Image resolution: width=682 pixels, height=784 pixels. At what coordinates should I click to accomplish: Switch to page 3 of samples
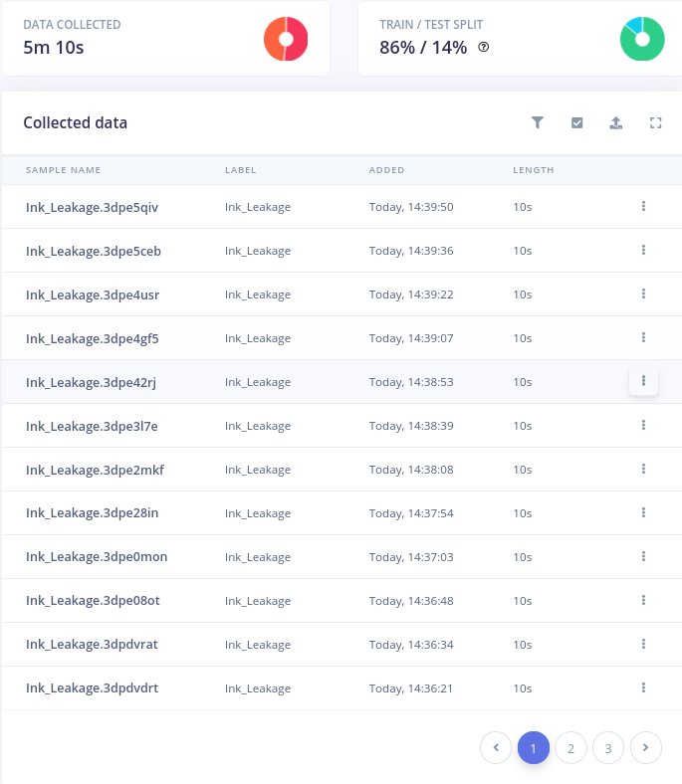pos(608,747)
